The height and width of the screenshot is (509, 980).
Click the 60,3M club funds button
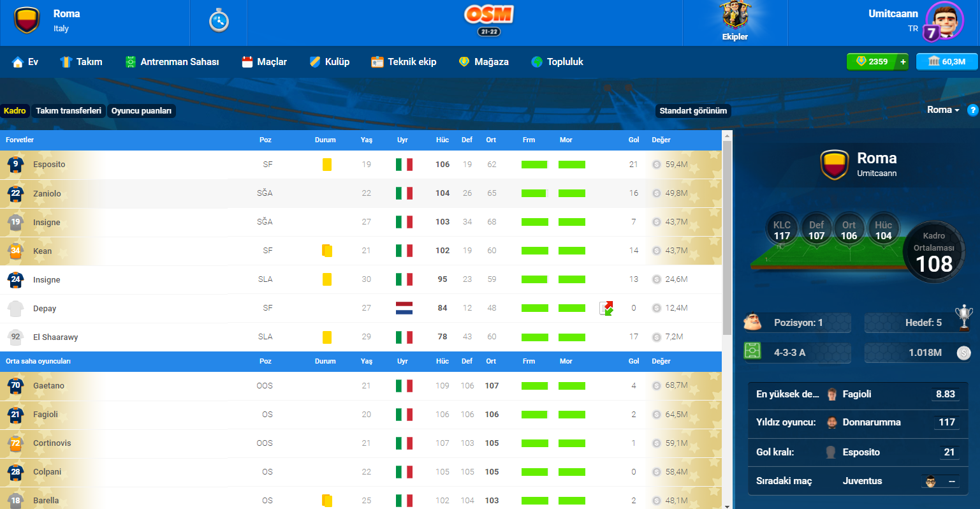coord(947,61)
